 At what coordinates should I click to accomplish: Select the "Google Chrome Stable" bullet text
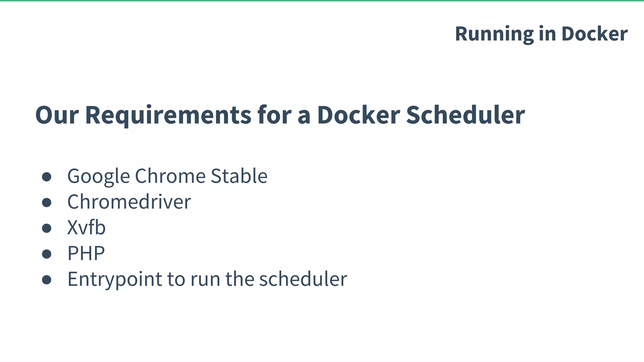(x=167, y=176)
